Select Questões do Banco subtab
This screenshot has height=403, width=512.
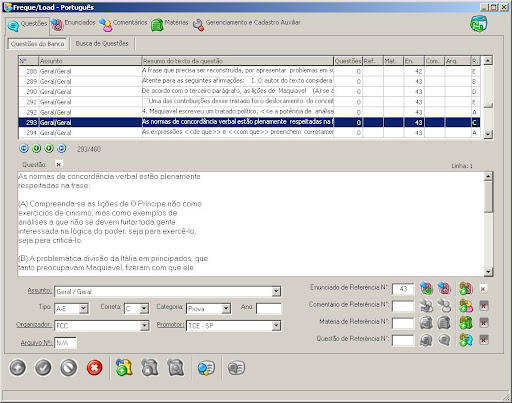37,44
